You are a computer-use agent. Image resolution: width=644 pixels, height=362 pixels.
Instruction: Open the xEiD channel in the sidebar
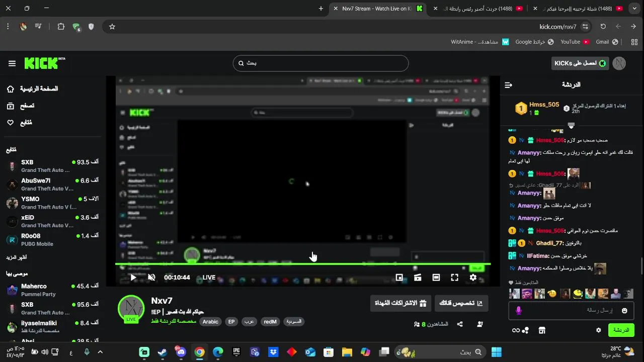[x=53, y=221]
